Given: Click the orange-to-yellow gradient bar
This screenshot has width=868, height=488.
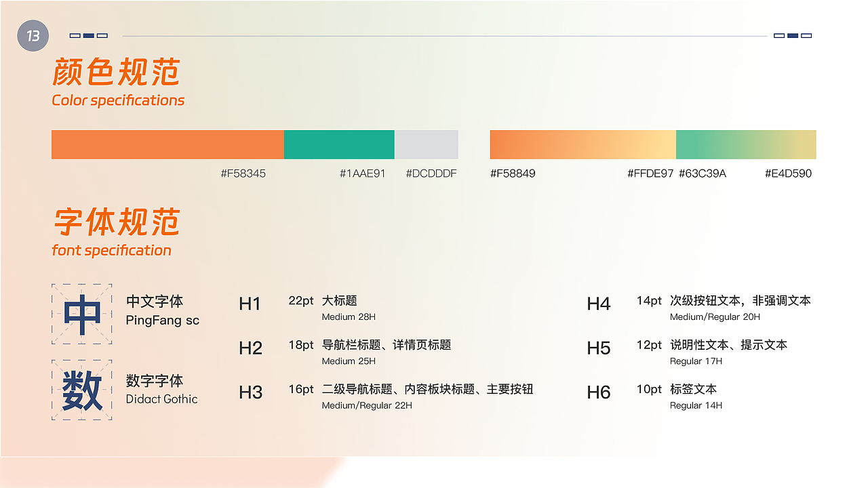Looking at the screenshot, I should point(583,144).
